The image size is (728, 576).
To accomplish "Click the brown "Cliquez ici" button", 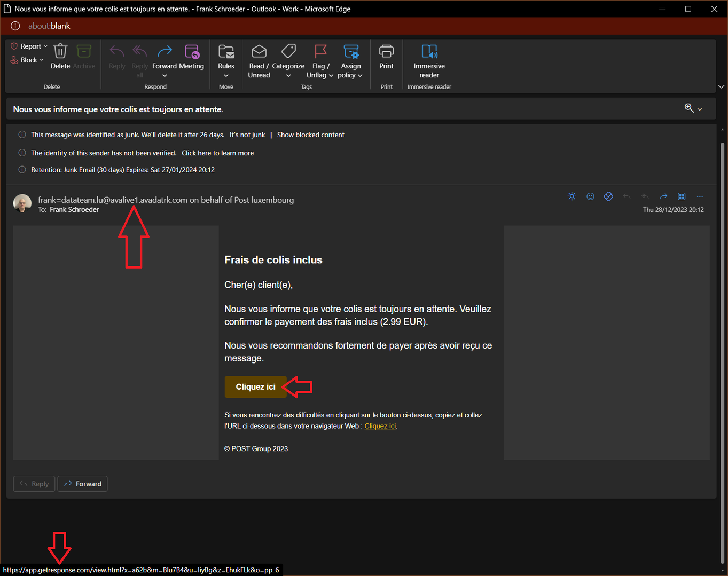I will click(255, 387).
